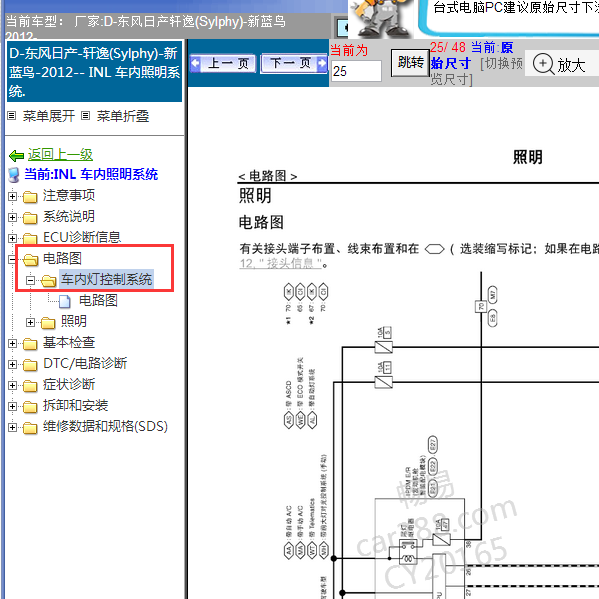The image size is (599, 599).
Task: Click the document page icon for 电路图
Action: [x=65, y=302]
